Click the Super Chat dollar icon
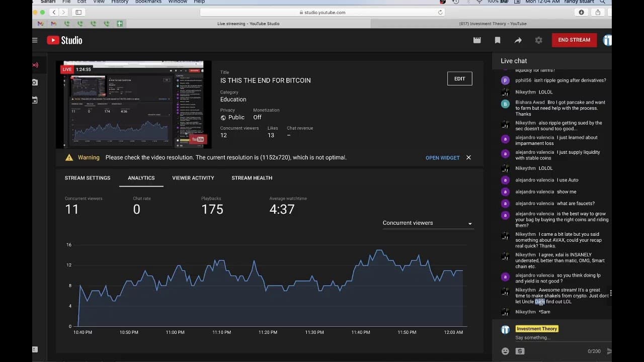The width and height of the screenshot is (644, 362). [x=520, y=351]
